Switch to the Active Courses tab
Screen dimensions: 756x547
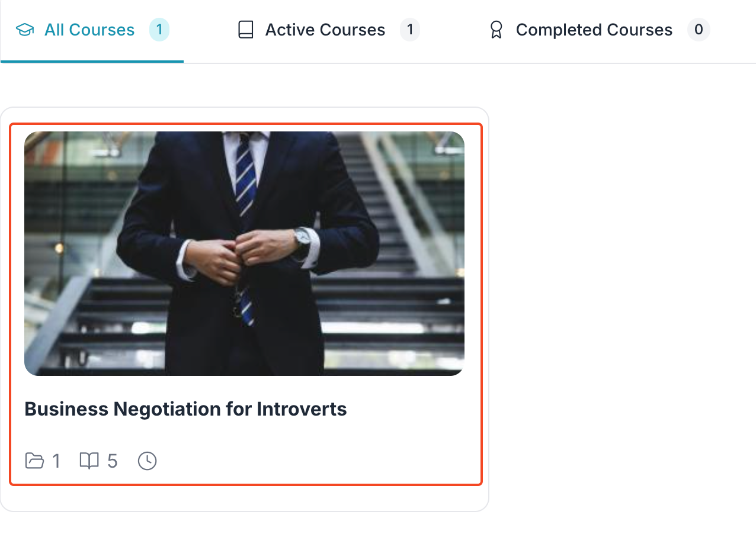325,29
